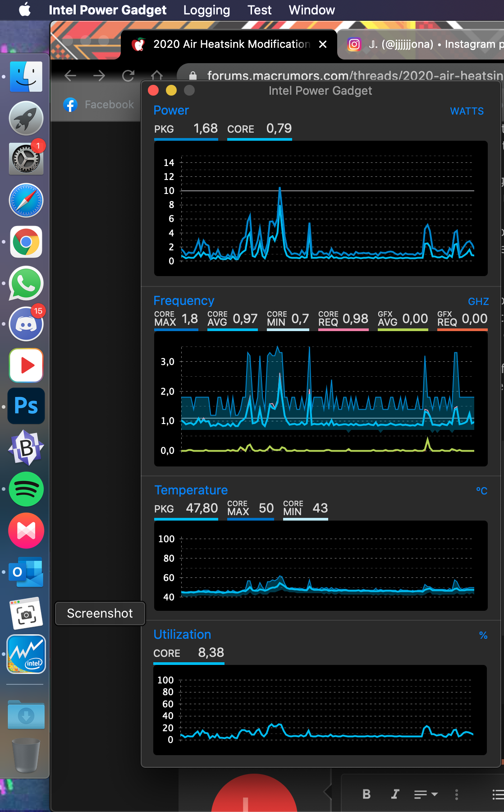Click the Utilization section heading
The image size is (504, 812).
[182, 635]
